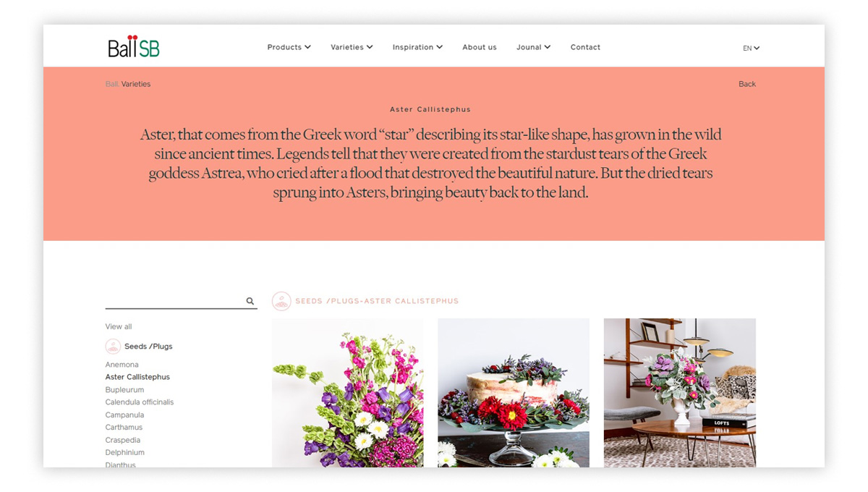Click the Back link

pyautogui.click(x=747, y=84)
